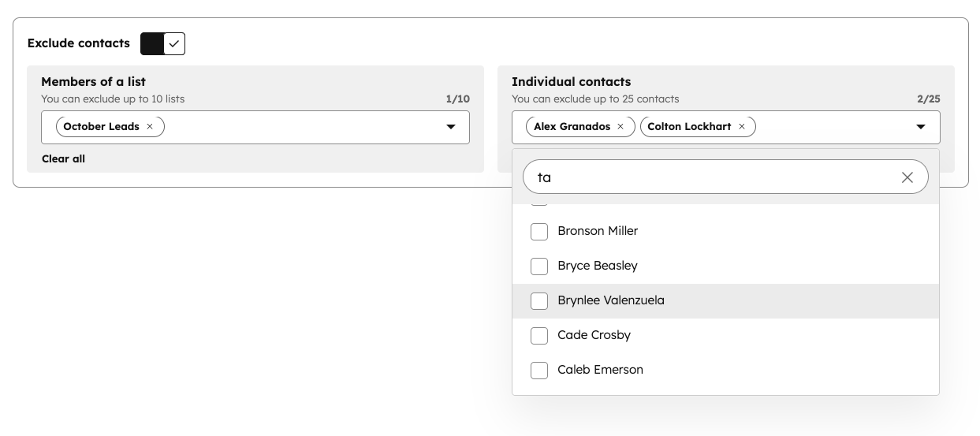The width and height of the screenshot is (980, 436).
Task: Check the Caleb Emerson checkbox
Action: pos(539,370)
